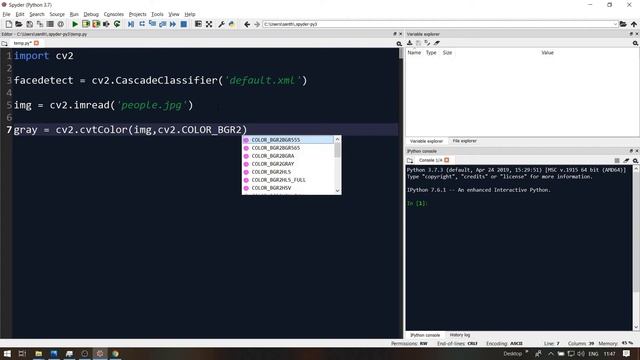Screen dimensions: 640x360
Task: Open Chrome from the taskbar
Action: (x=116, y=354)
